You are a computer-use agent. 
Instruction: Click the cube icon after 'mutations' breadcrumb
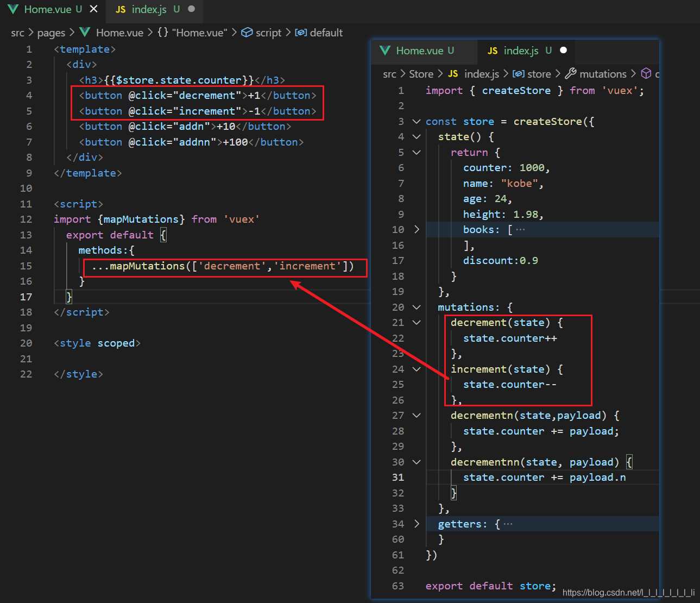tap(646, 73)
